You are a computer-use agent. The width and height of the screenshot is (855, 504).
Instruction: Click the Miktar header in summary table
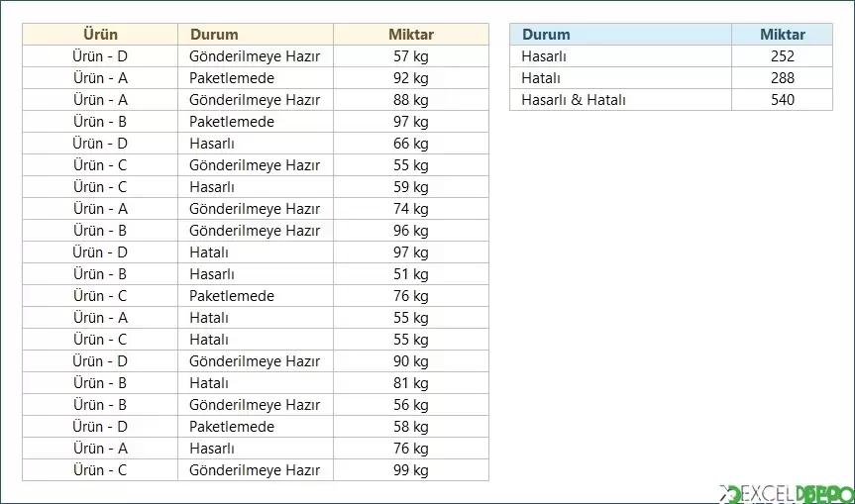tap(783, 35)
